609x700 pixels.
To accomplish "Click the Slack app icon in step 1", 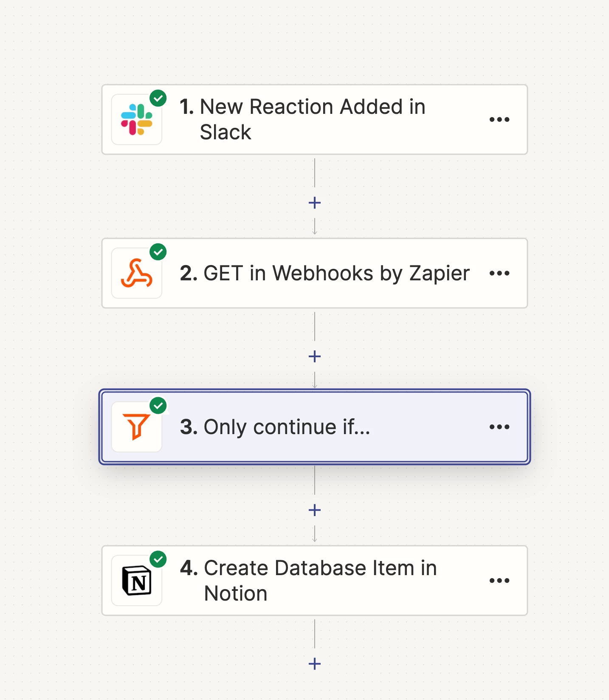I will pos(136,119).
